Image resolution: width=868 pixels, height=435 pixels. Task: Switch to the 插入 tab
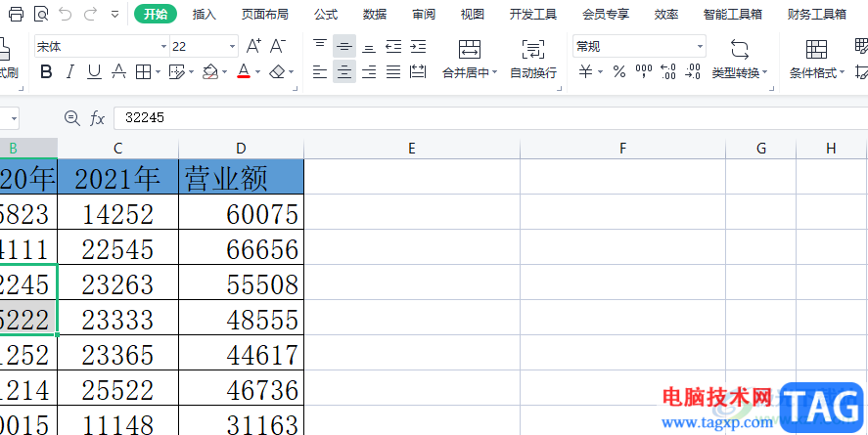click(x=205, y=15)
